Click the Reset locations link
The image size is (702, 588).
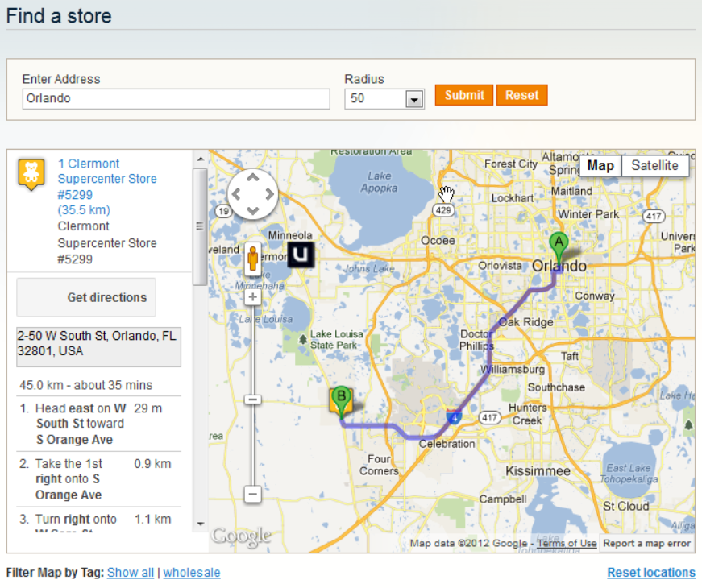[651, 573]
